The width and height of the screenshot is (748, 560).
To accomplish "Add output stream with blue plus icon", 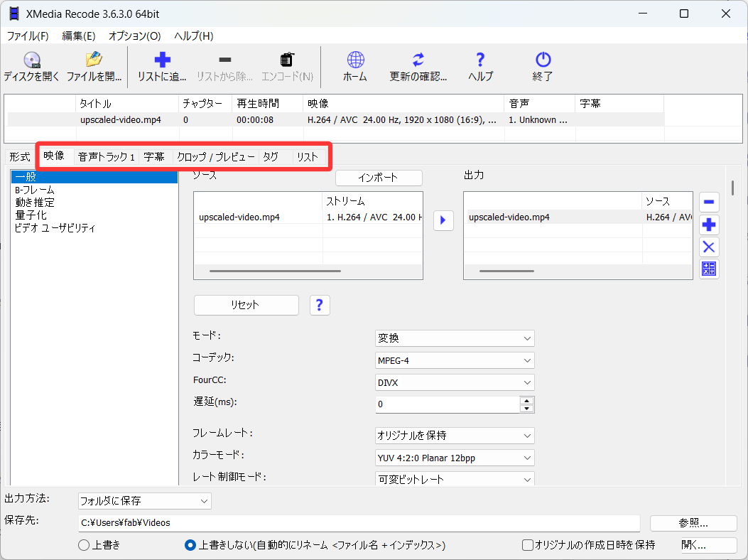I will (709, 225).
